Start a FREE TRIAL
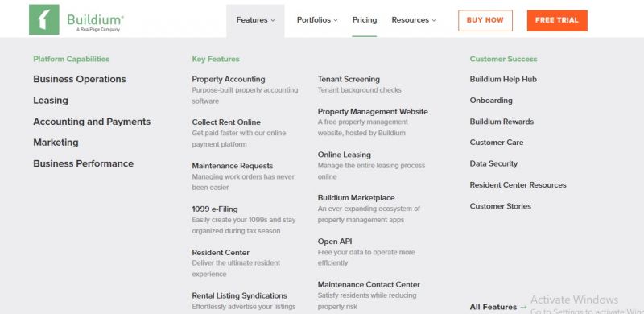The width and height of the screenshot is (644, 314). coord(557,20)
